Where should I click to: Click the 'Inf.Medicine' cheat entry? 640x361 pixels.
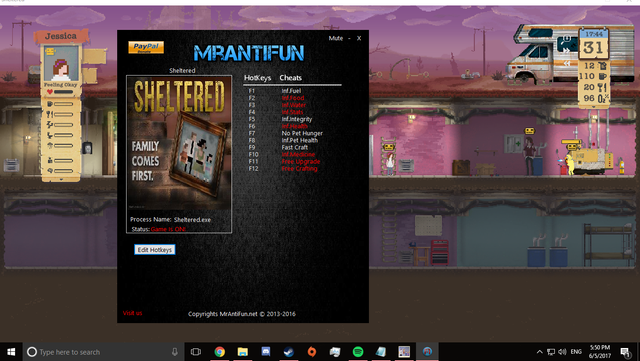tap(298, 154)
